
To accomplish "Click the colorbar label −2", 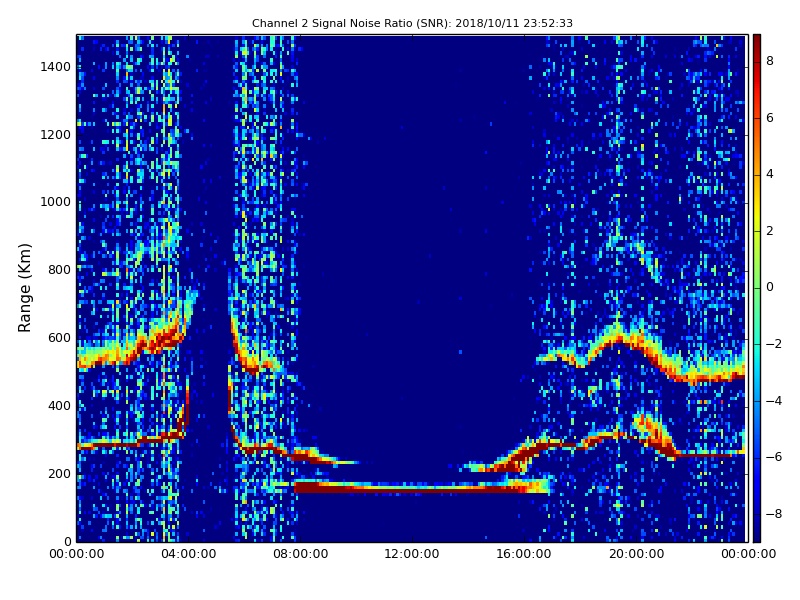I will coord(773,344).
